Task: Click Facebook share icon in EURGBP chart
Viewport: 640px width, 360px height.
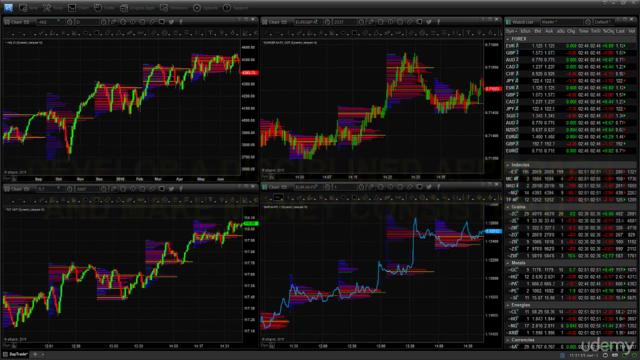Action: 438,22
